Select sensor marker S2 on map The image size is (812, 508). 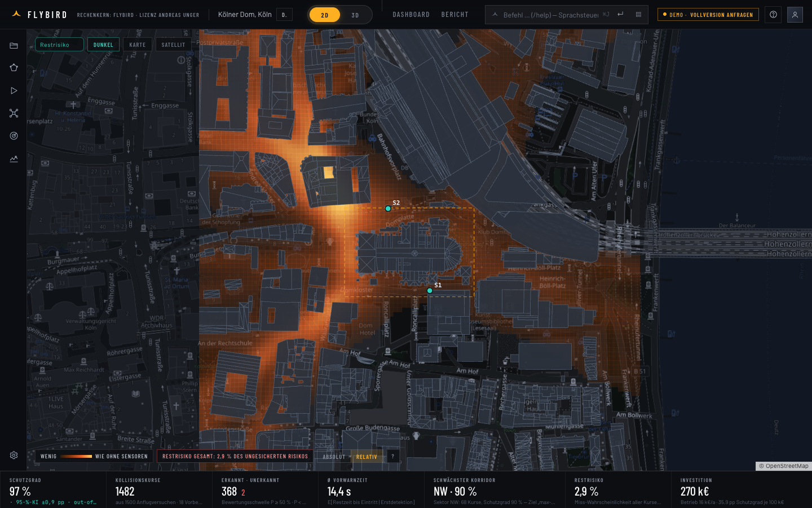[388, 208]
